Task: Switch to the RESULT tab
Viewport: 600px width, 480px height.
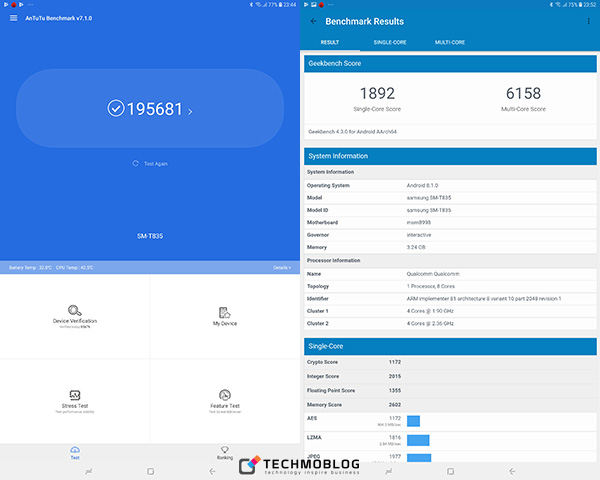Action: coord(330,42)
